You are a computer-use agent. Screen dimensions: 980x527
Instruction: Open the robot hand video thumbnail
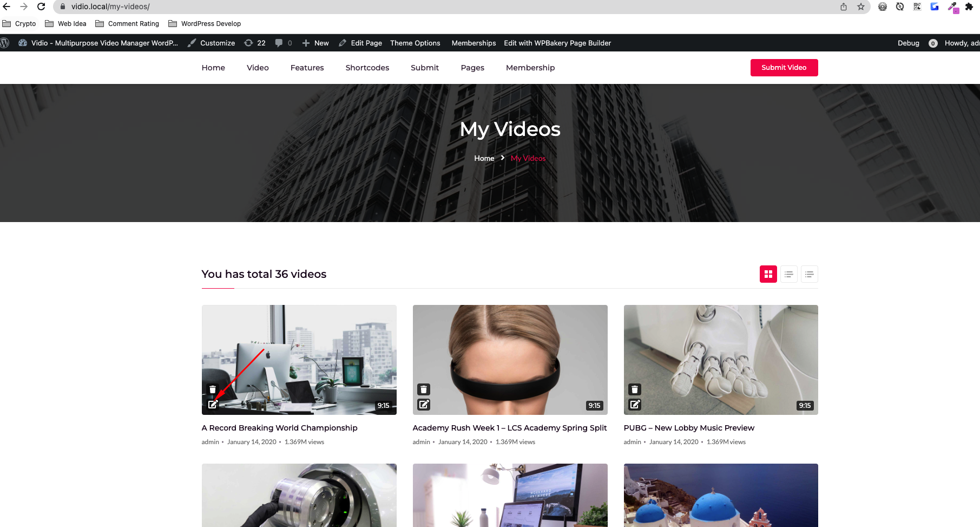pos(721,360)
